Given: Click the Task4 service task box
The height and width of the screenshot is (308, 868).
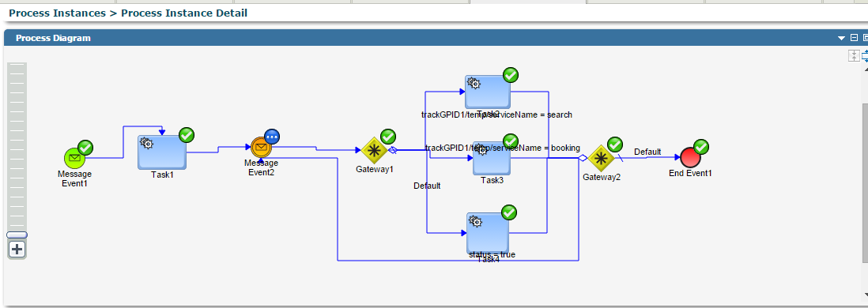Looking at the screenshot, I should (x=487, y=232).
